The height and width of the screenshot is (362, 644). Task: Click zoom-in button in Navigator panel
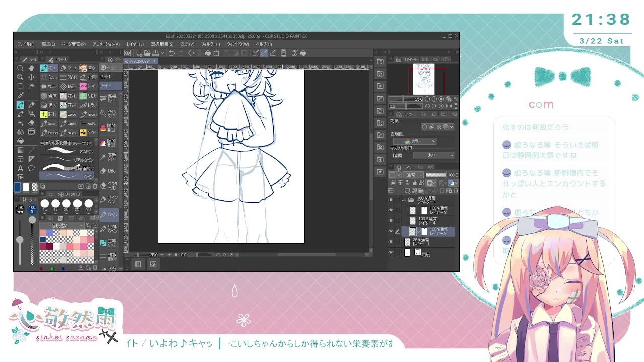(x=434, y=99)
